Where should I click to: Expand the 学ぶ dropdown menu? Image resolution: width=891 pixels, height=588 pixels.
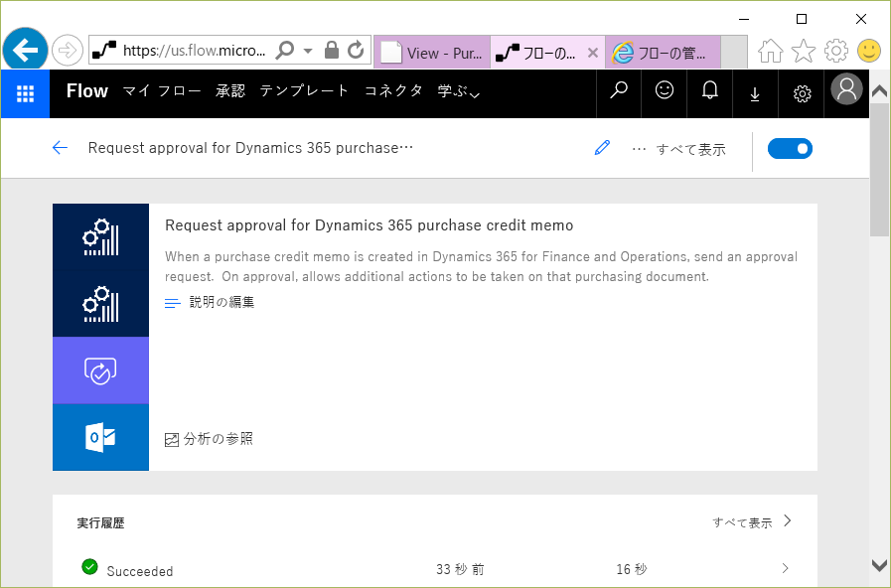point(459,91)
